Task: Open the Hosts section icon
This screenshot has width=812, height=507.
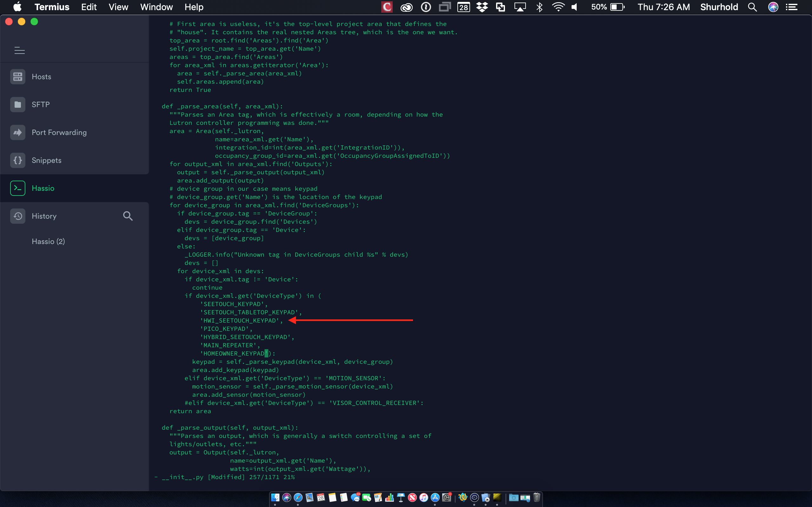Action: pos(18,77)
